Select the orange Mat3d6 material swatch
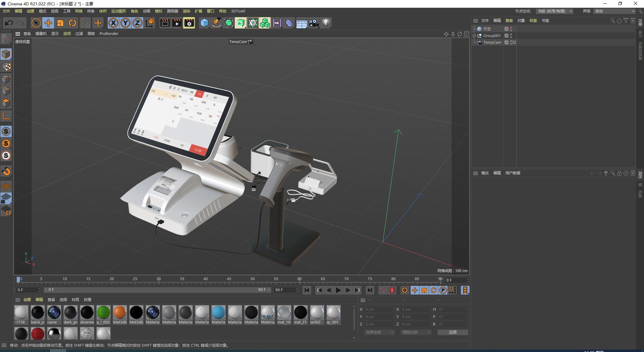The height and width of the screenshot is (352, 644). (120, 313)
